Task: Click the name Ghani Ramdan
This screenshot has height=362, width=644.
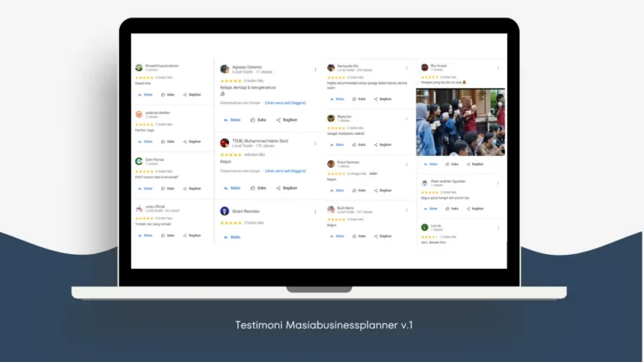Action: point(246,211)
